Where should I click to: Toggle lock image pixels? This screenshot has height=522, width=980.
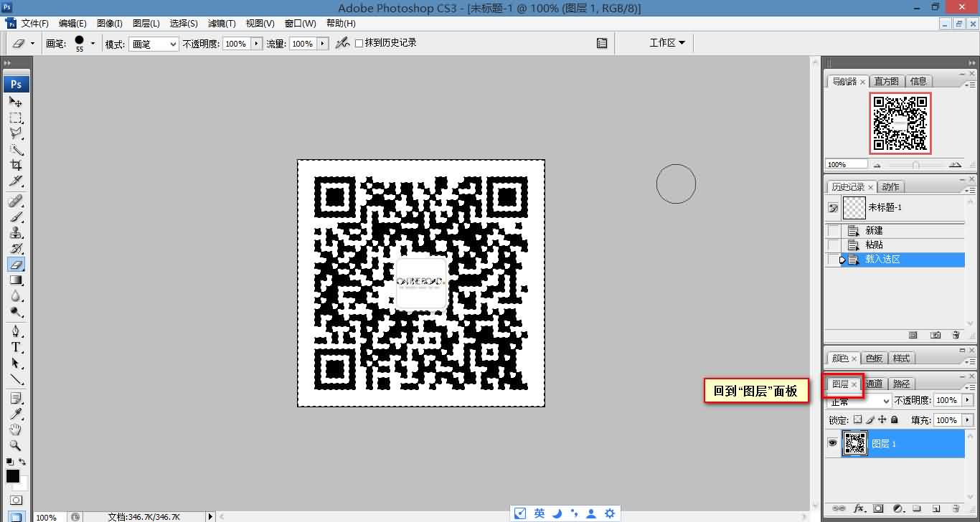click(870, 419)
